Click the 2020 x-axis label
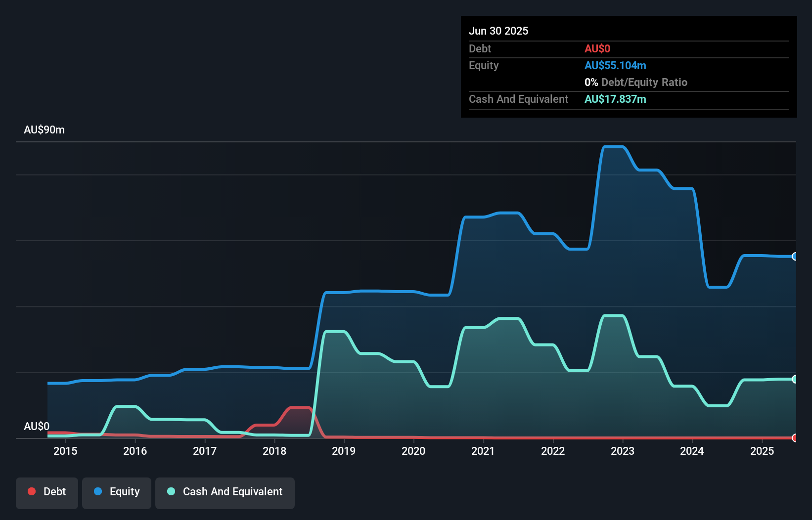Image resolution: width=812 pixels, height=520 pixels. pyautogui.click(x=413, y=451)
